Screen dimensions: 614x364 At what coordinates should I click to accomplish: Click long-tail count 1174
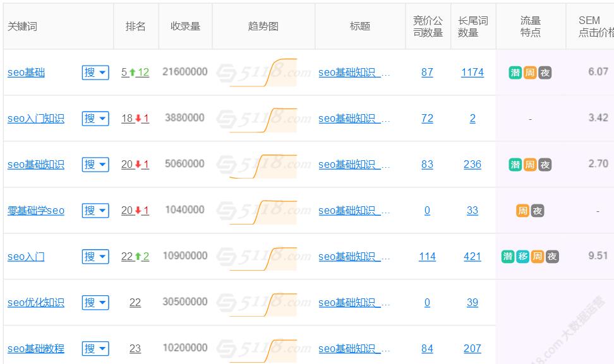[x=473, y=73]
